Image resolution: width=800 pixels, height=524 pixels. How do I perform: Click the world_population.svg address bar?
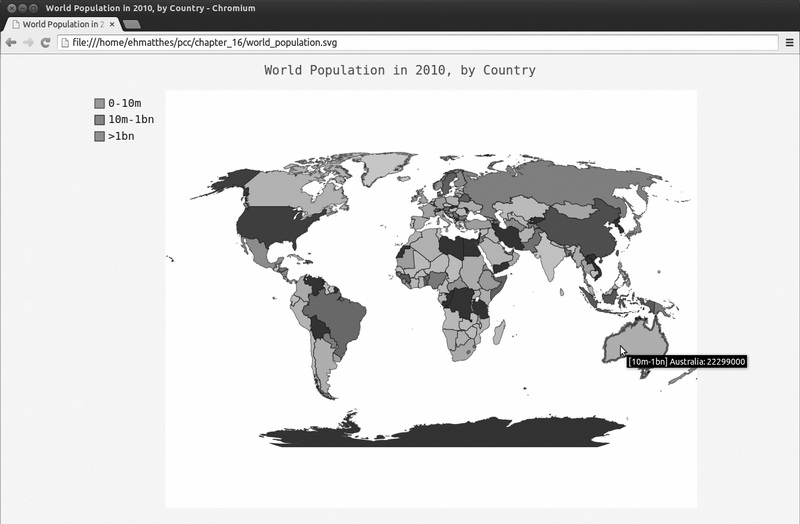417,43
